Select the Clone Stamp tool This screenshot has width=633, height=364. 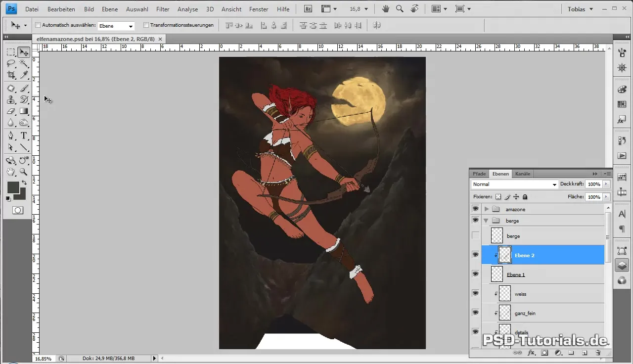coord(10,100)
